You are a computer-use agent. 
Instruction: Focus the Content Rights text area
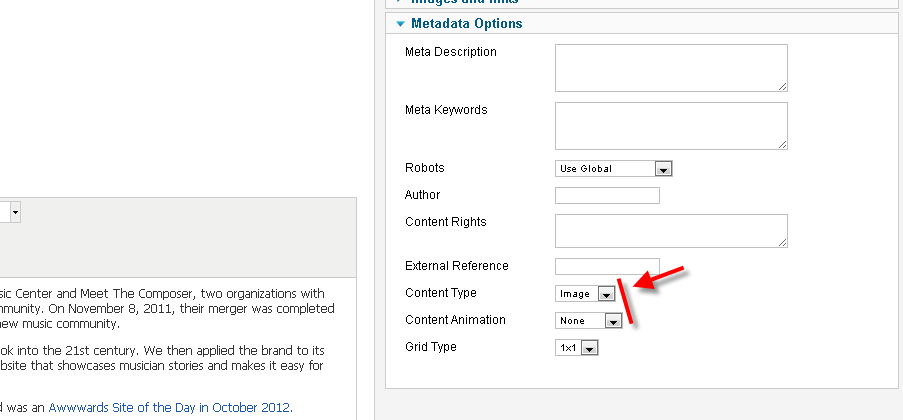(x=671, y=230)
